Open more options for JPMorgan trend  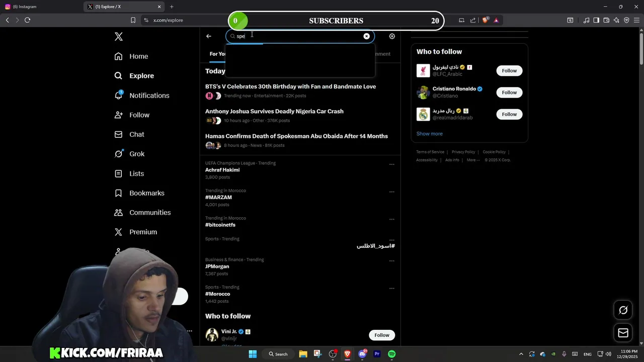392,261
